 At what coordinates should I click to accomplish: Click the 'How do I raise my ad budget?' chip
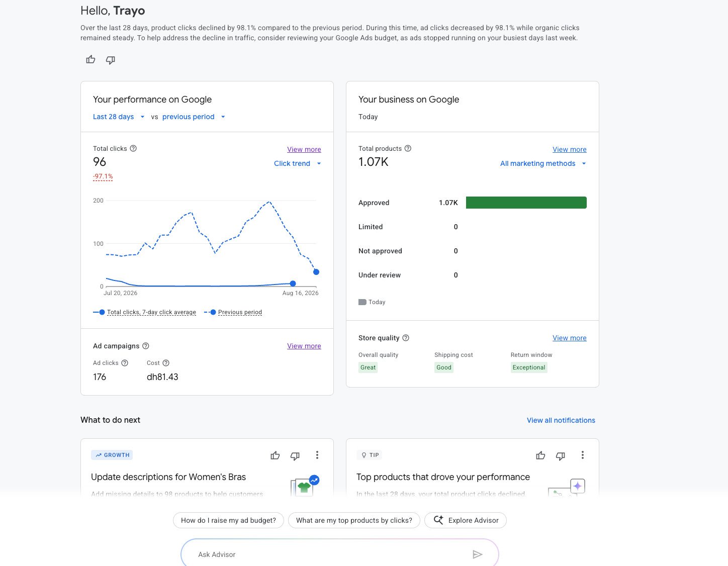coord(228,520)
